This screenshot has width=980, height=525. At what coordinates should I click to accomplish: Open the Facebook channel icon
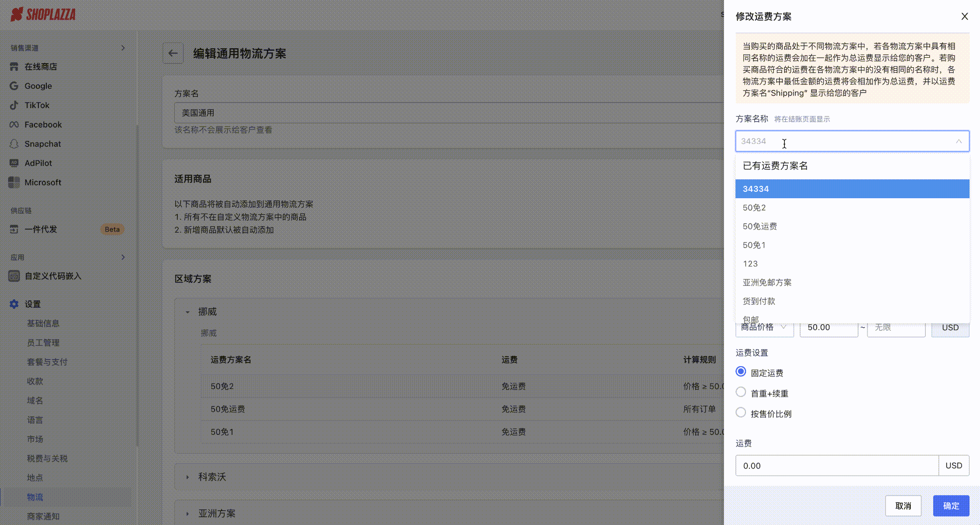pyautogui.click(x=14, y=125)
